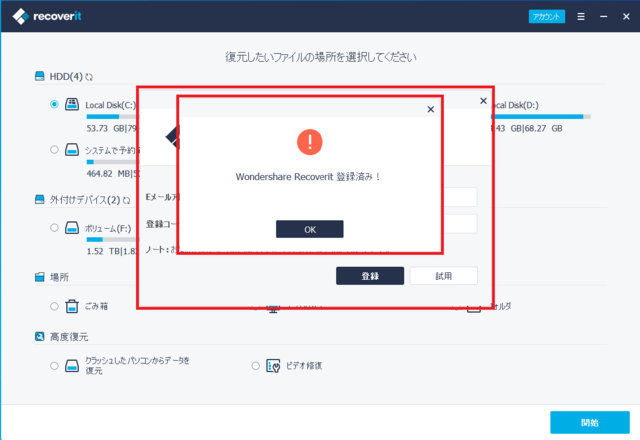Screen dimensions: 640x440
Task: Click the 場所 section folder icon
Action: click(x=40, y=277)
